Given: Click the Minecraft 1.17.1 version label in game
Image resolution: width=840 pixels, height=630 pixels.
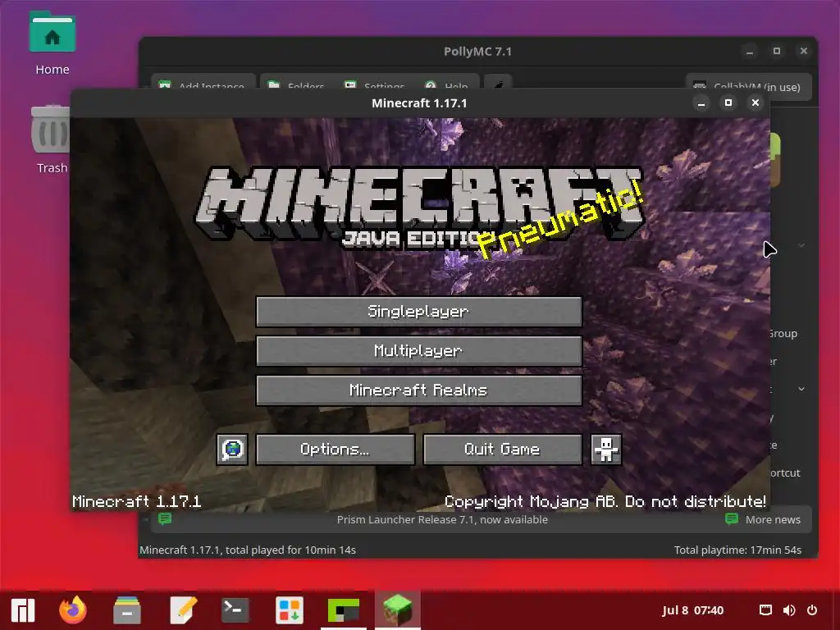Looking at the screenshot, I should pos(137,501).
